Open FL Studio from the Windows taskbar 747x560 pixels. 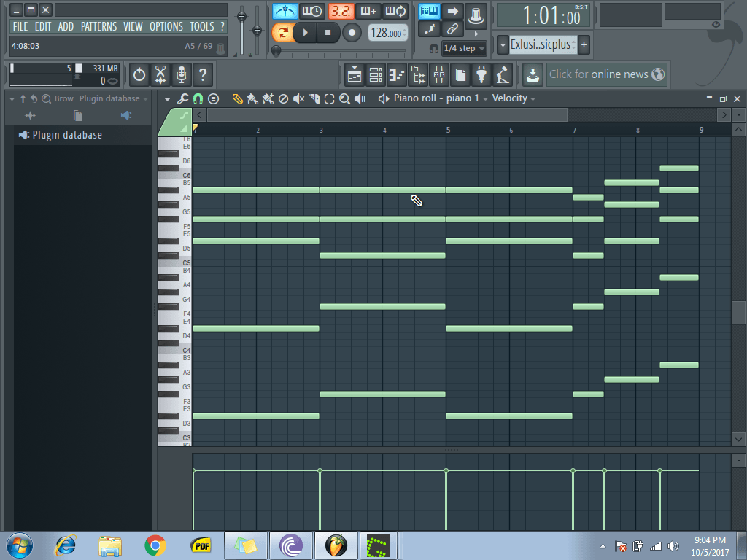335,545
